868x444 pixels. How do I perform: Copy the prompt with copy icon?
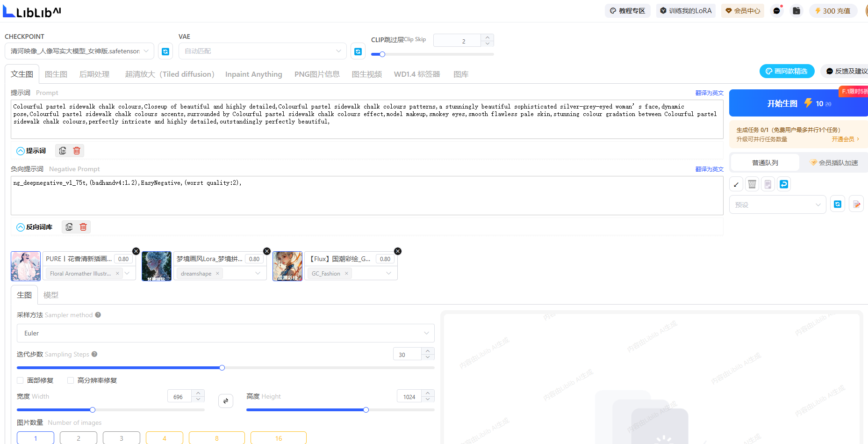point(63,151)
